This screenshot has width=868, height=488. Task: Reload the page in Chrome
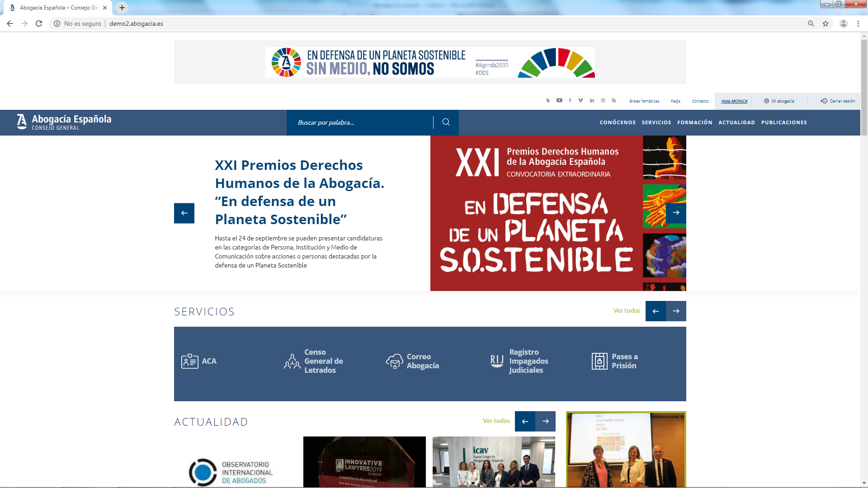[x=39, y=23]
